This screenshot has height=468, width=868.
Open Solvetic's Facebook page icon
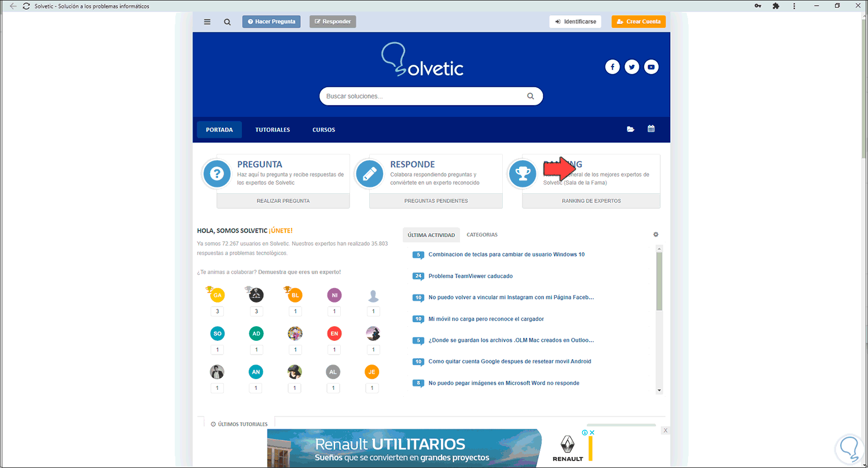[612, 67]
